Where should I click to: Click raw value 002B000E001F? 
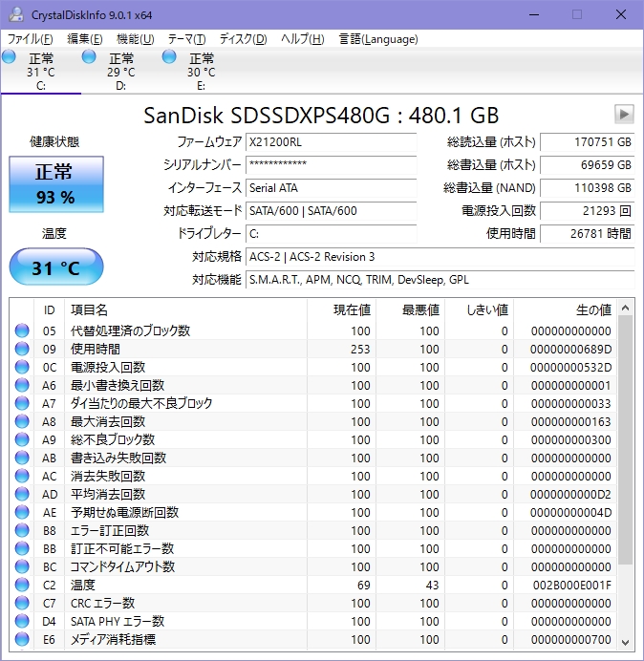point(572,585)
